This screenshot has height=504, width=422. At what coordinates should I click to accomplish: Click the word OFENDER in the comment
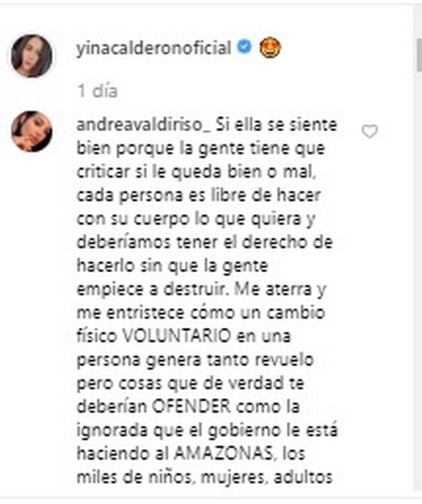point(191,407)
